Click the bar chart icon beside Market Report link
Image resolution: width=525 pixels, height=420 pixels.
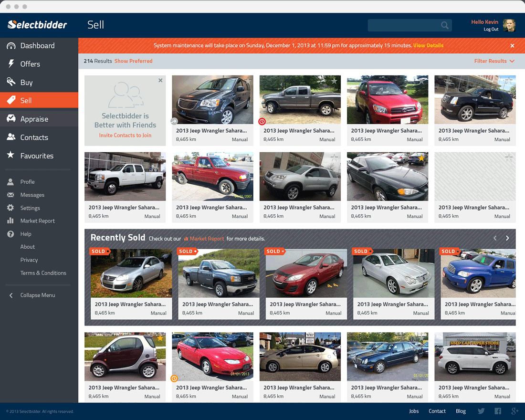[x=186, y=239]
